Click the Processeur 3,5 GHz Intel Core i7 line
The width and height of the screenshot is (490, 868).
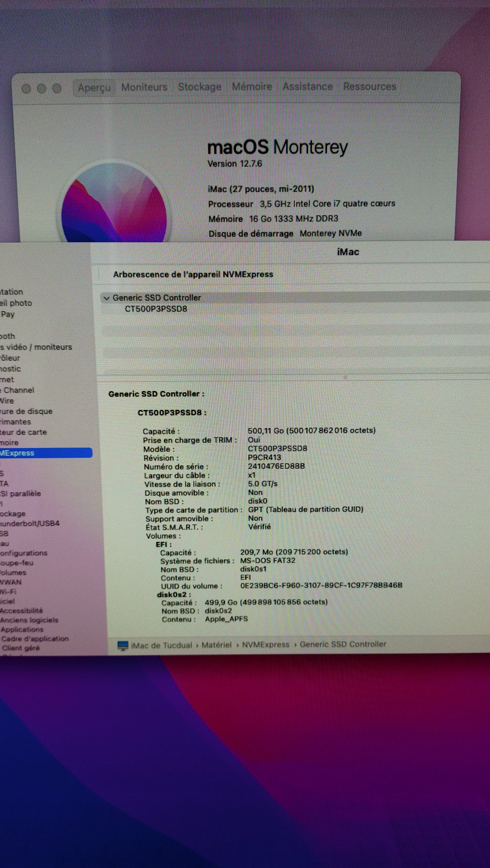coord(302,204)
